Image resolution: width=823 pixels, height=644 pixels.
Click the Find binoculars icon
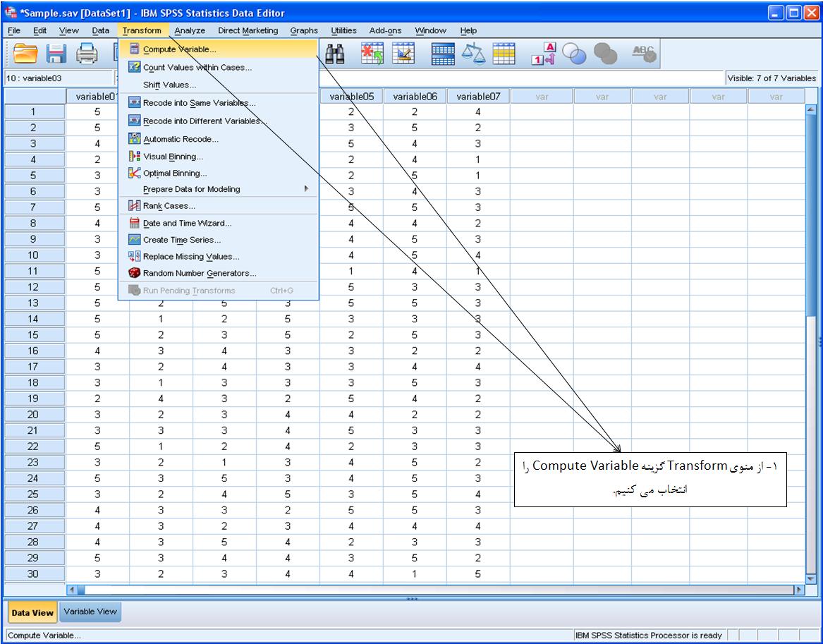point(335,54)
